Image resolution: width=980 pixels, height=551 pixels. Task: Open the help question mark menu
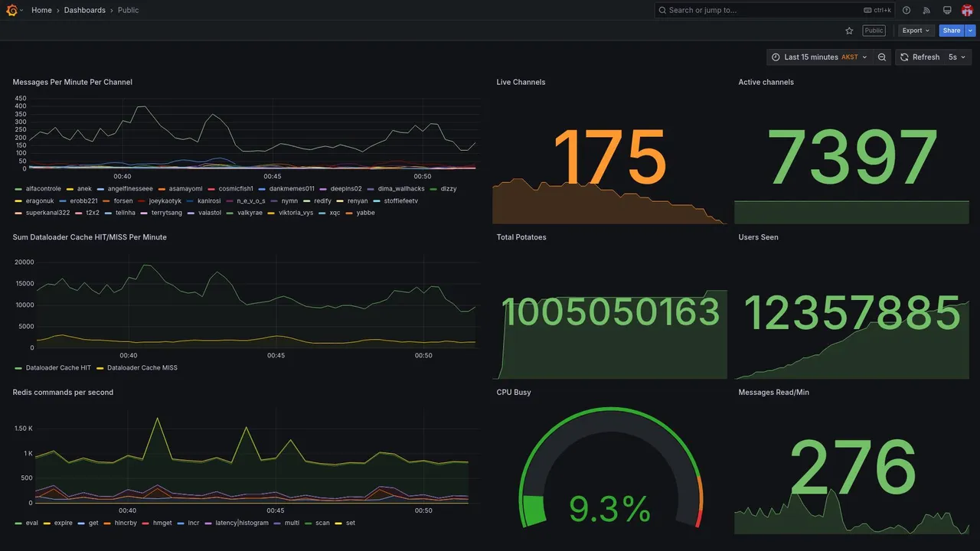[x=906, y=10]
